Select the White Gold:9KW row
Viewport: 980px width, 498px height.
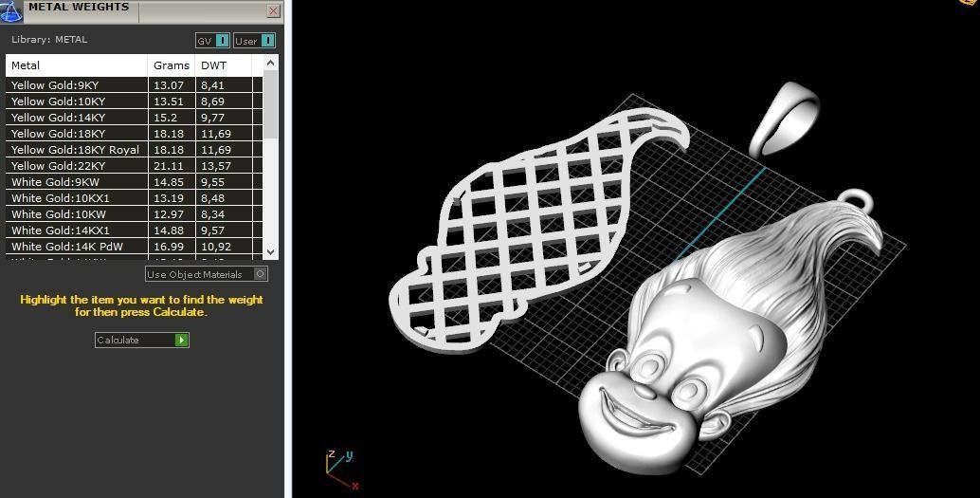coord(134,182)
